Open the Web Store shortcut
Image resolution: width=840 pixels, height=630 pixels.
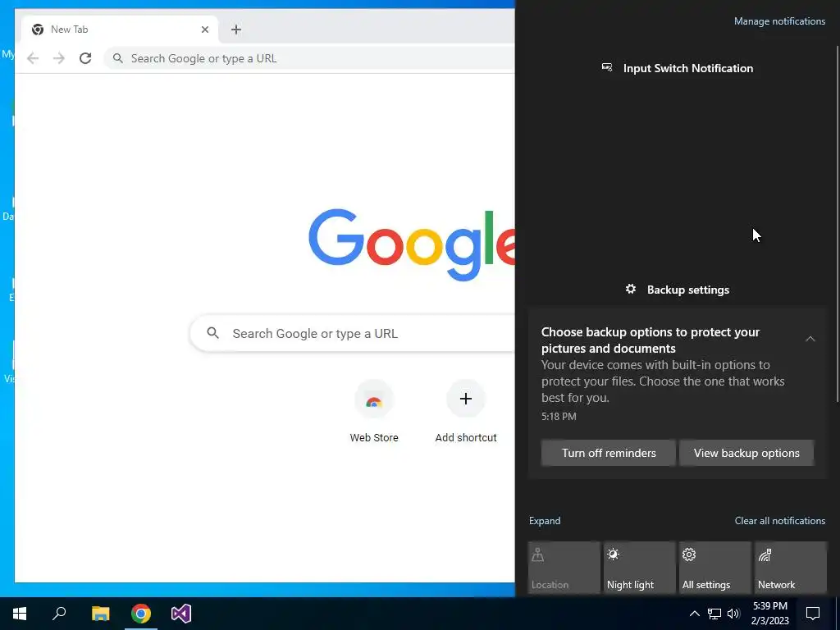(x=374, y=412)
